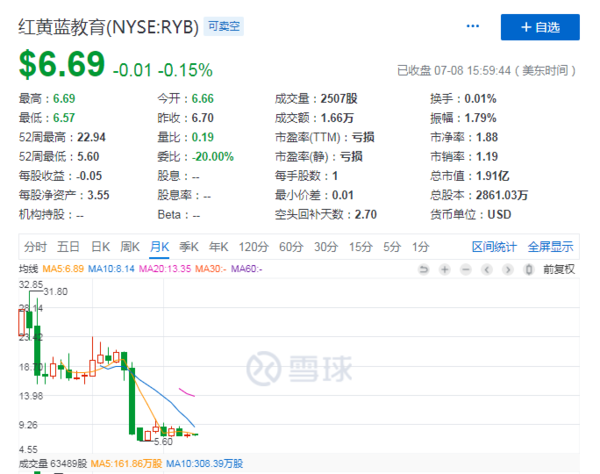Add stock via the +自选 button
This screenshot has width=600, height=474.
click(540, 27)
